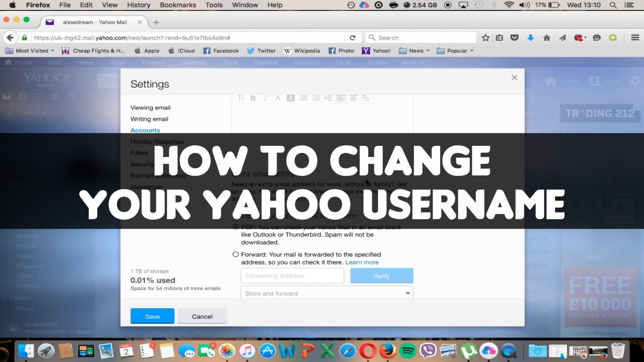This screenshot has height=362, width=644.
Task: Open Finder from the Dock
Action: coord(26,350)
